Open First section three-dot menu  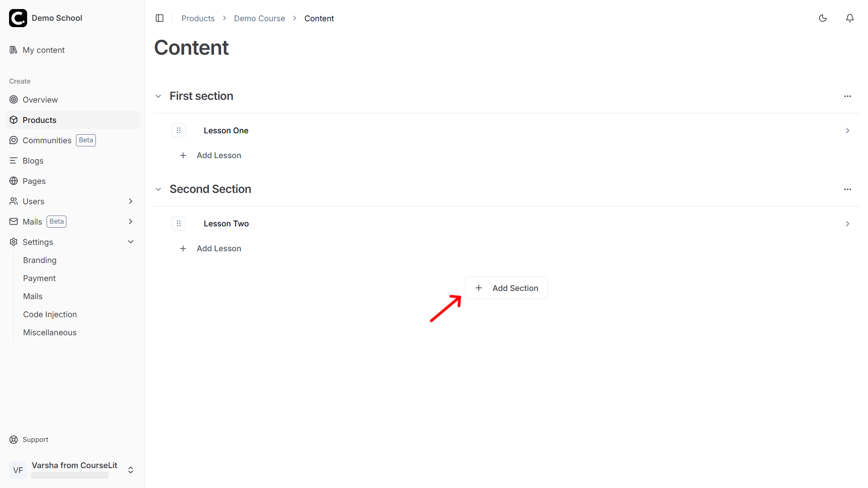[x=848, y=96]
